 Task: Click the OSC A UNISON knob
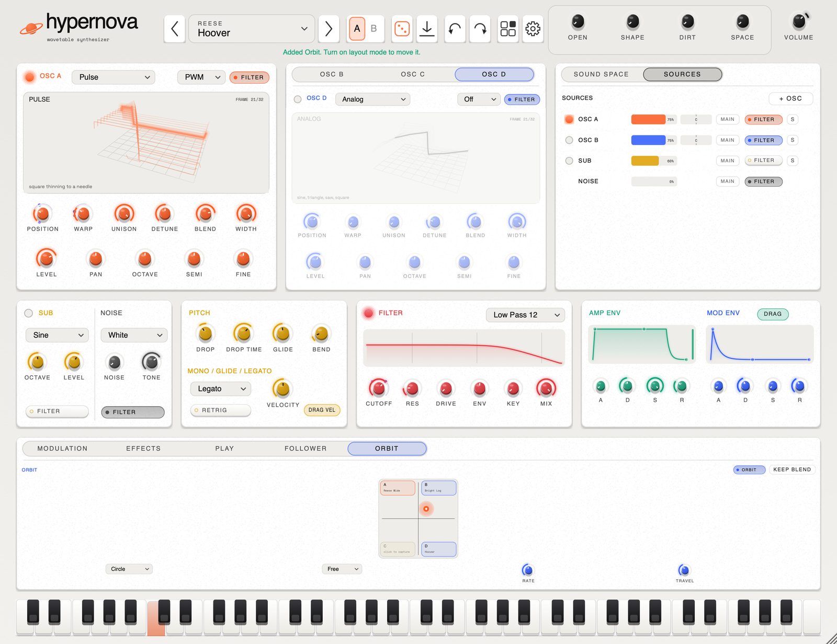[x=124, y=214]
